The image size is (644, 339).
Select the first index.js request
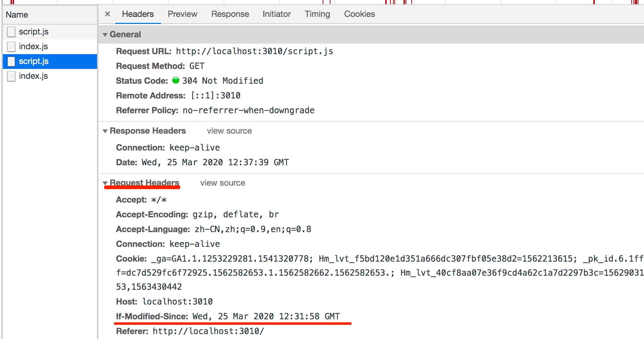coord(50,46)
